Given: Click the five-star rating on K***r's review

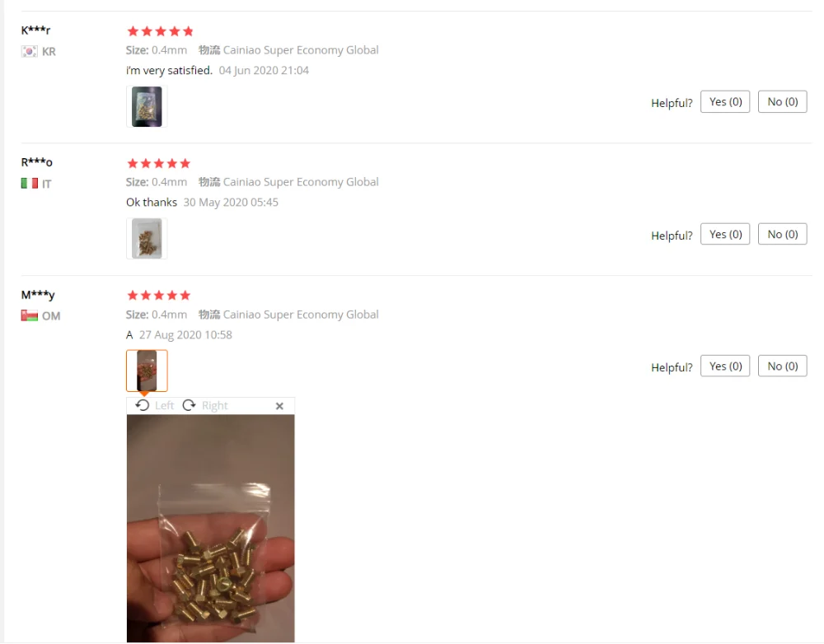Looking at the screenshot, I should [161, 31].
